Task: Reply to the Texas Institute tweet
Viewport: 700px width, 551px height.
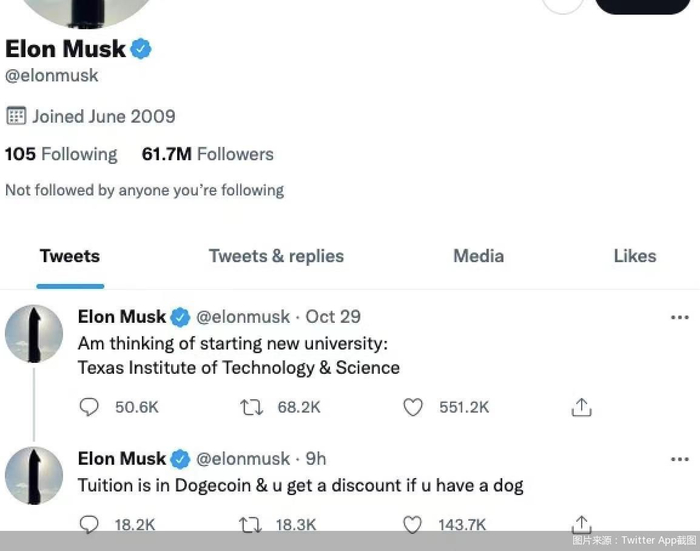Action: tap(89, 407)
